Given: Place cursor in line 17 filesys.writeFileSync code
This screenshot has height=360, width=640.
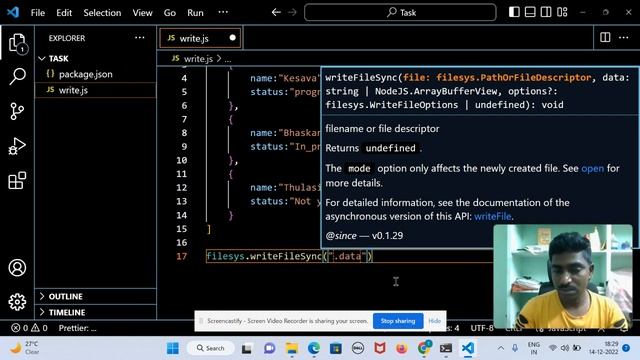Looking at the screenshot, I should point(289,256).
